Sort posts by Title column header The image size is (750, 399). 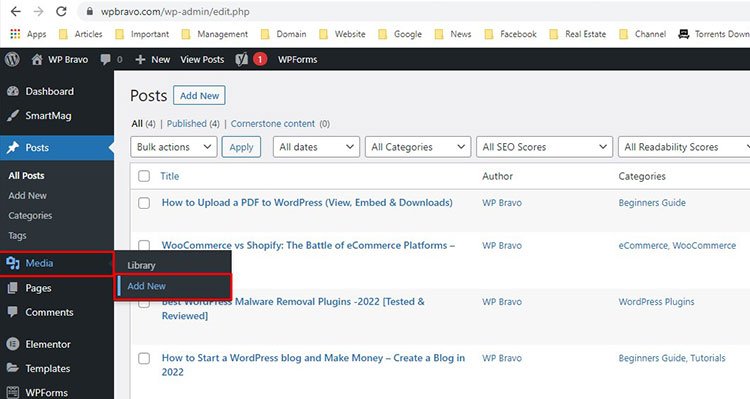click(169, 176)
